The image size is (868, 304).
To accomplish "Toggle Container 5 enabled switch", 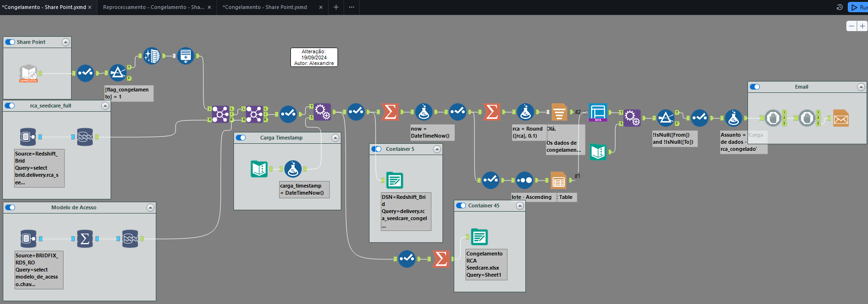I will (376, 149).
